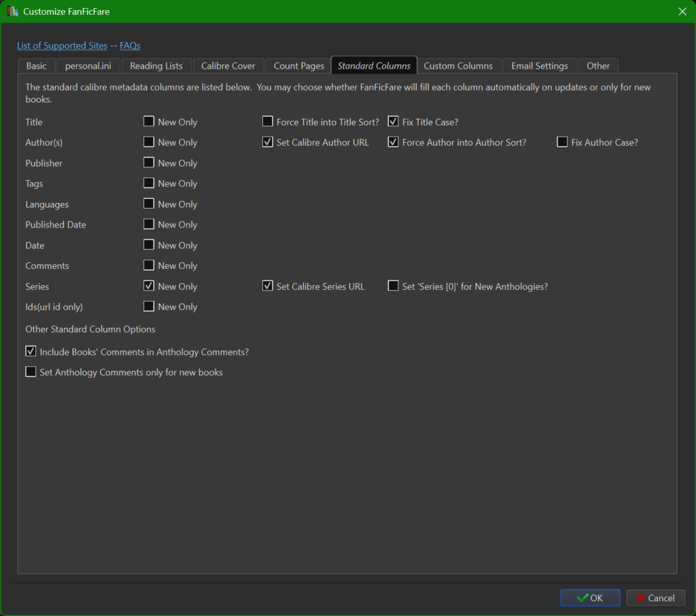Switch to the Basic tab
696x616 pixels.
[36, 65]
